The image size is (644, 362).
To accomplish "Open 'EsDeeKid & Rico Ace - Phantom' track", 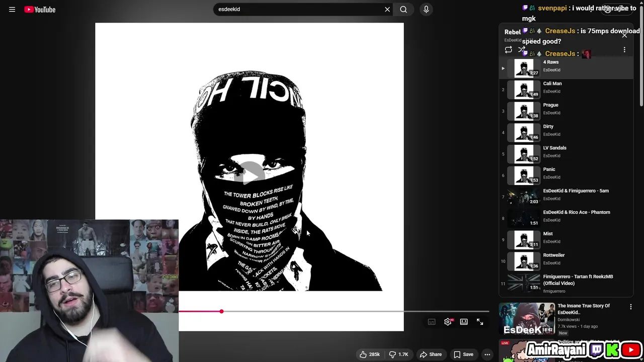I will 566,218.
